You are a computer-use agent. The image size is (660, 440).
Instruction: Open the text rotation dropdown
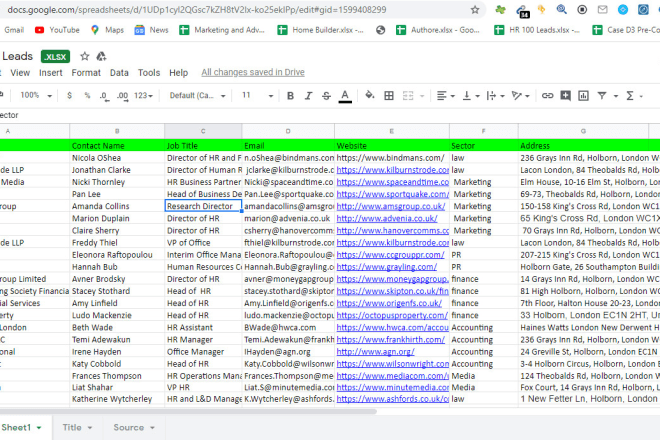(x=520, y=96)
